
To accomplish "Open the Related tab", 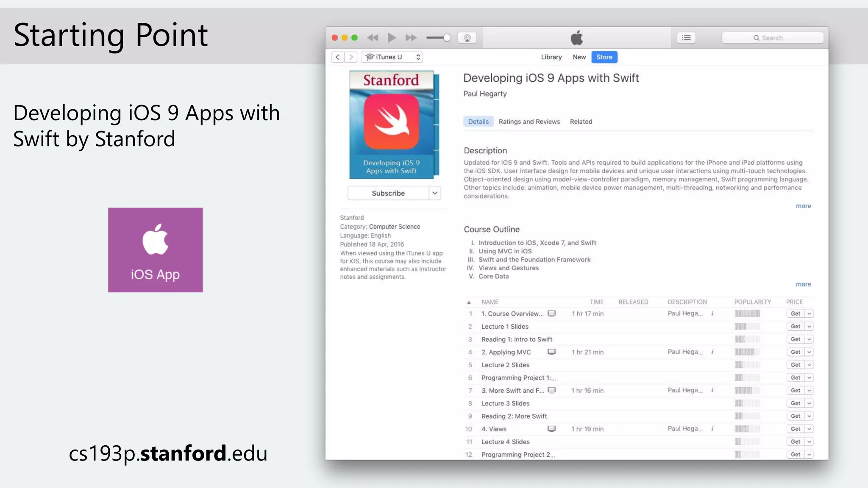I will point(581,122).
